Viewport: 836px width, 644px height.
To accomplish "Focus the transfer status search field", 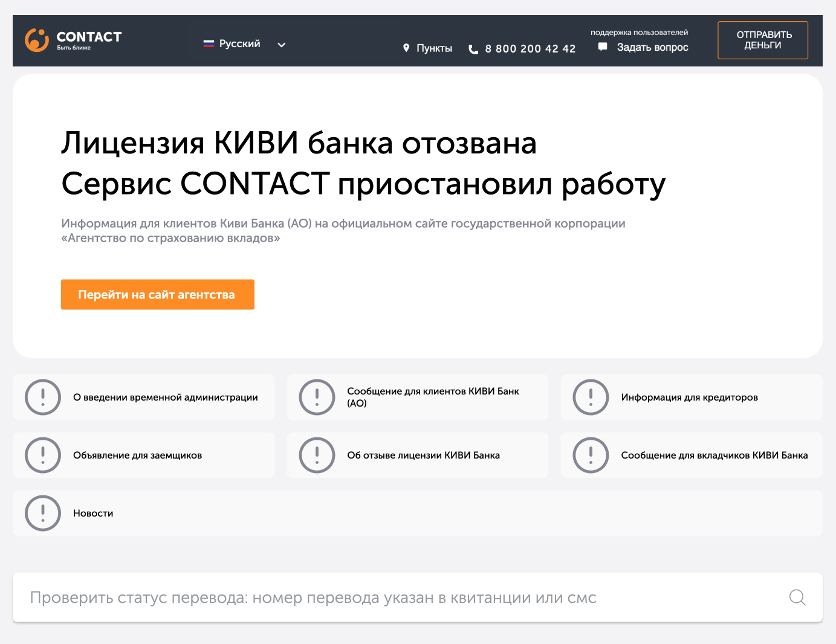I will [418, 597].
